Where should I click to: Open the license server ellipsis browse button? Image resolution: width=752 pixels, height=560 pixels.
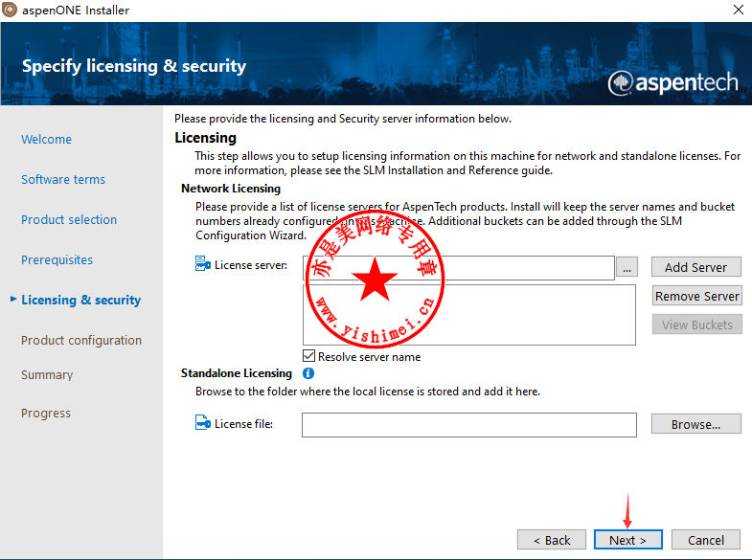click(x=627, y=267)
